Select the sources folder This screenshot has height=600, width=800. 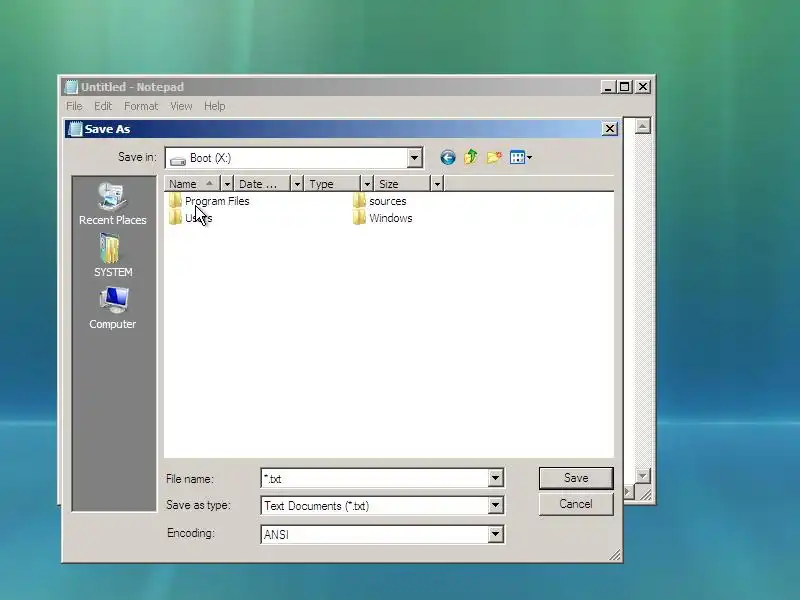(x=380, y=201)
